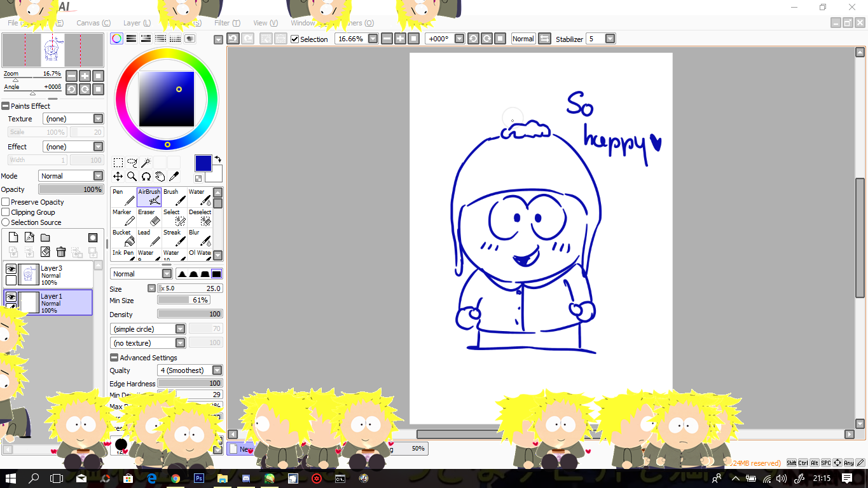
Task: Delete the selected layer via the trash button
Action: pyautogui.click(x=60, y=252)
